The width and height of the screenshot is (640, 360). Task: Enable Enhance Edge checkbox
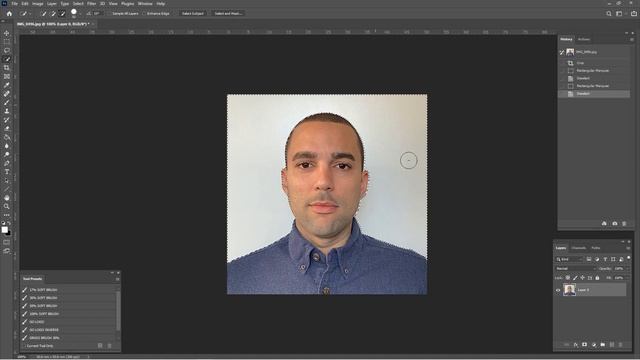pos(144,13)
